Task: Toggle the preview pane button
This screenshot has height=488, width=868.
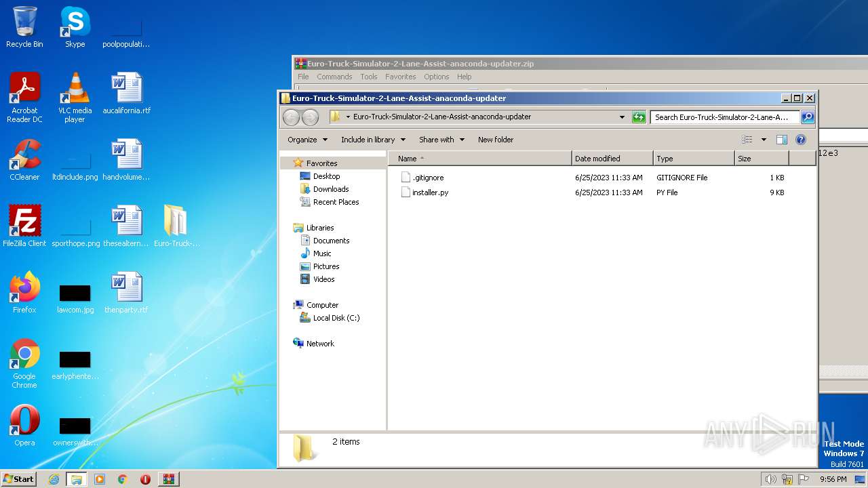Action: point(781,140)
